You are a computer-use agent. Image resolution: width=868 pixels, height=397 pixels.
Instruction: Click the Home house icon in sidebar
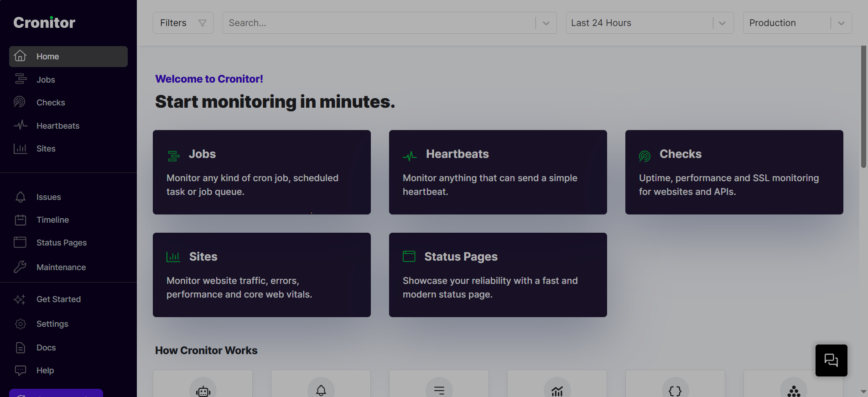(x=20, y=56)
